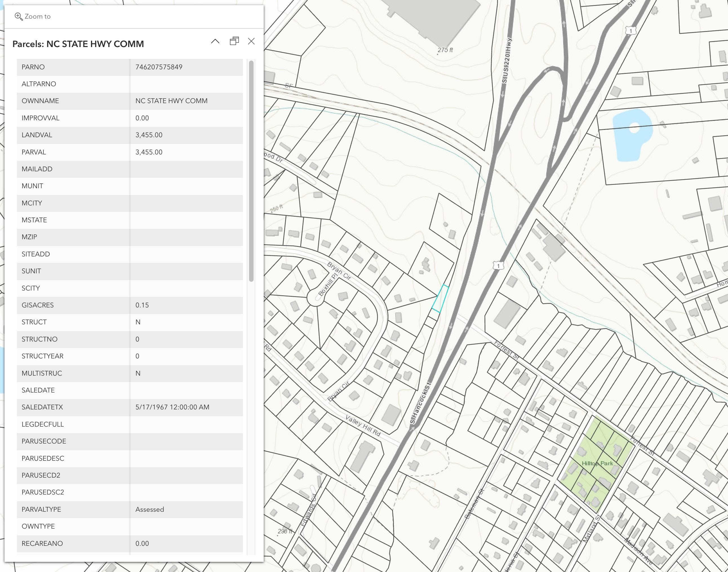The height and width of the screenshot is (572, 728).
Task: Click the popup's vertical scrollbar thumb
Action: (x=251, y=171)
